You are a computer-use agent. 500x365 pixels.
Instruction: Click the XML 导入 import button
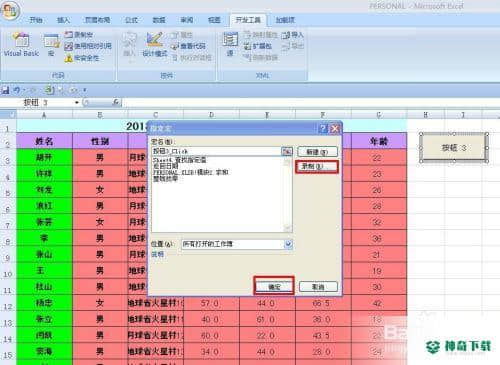[x=292, y=35]
